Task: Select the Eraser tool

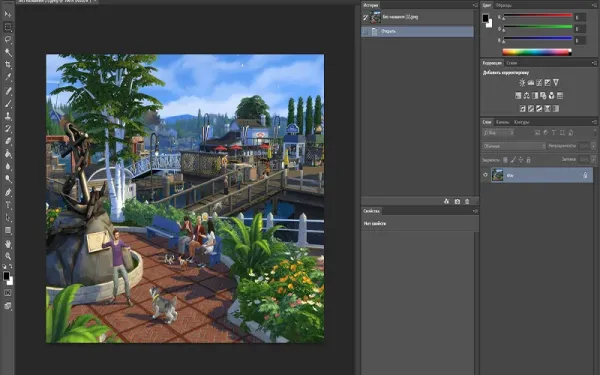Action: (x=8, y=142)
